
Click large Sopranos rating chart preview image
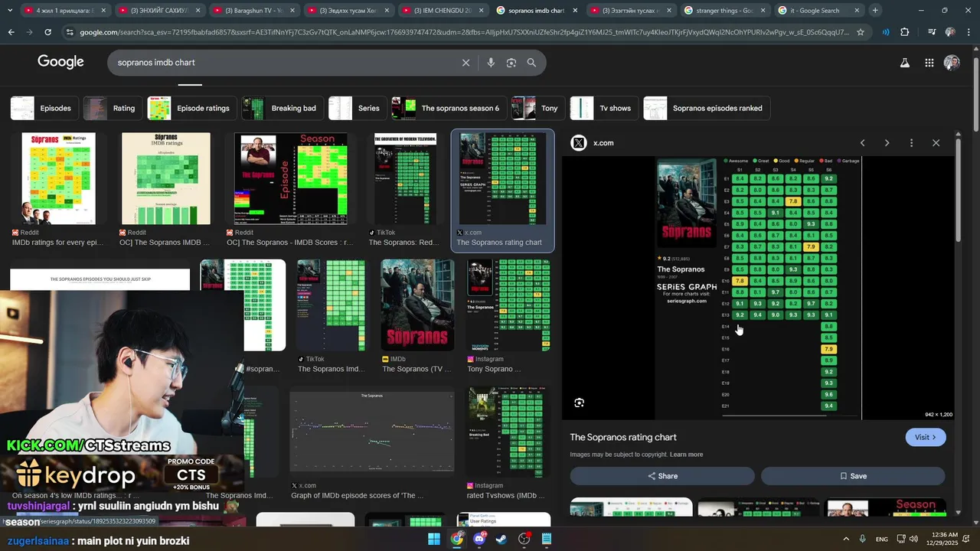[x=758, y=288]
